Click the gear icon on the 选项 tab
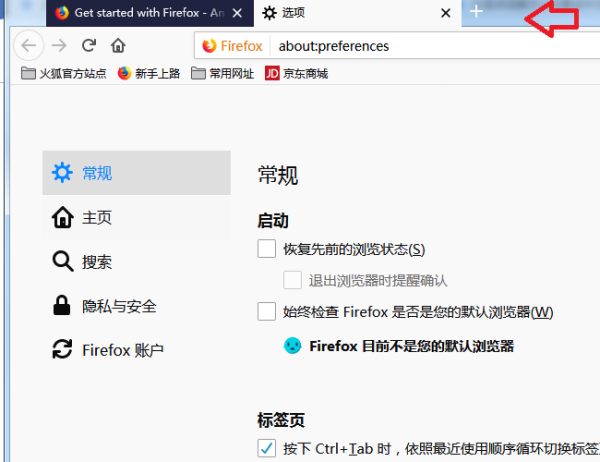 (x=269, y=13)
